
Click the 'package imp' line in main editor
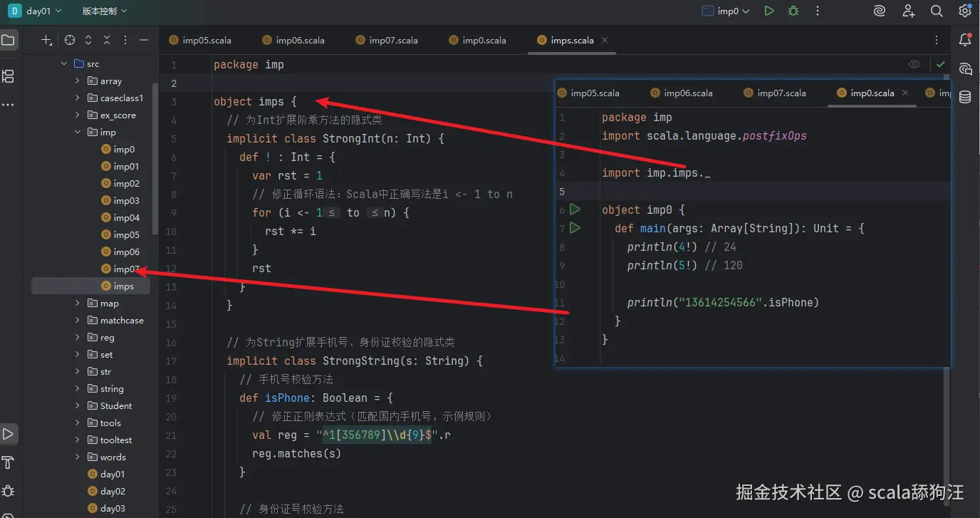pyautogui.click(x=249, y=64)
